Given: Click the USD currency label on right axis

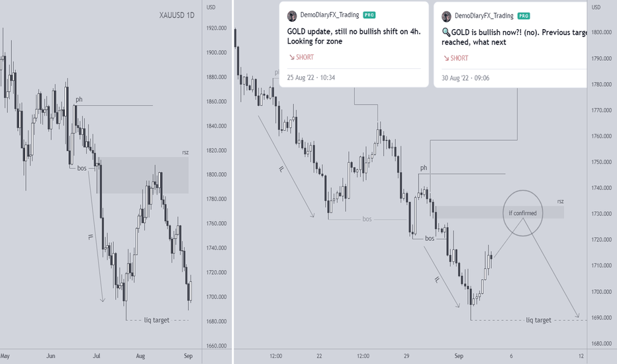Looking at the screenshot, I should (596, 7).
